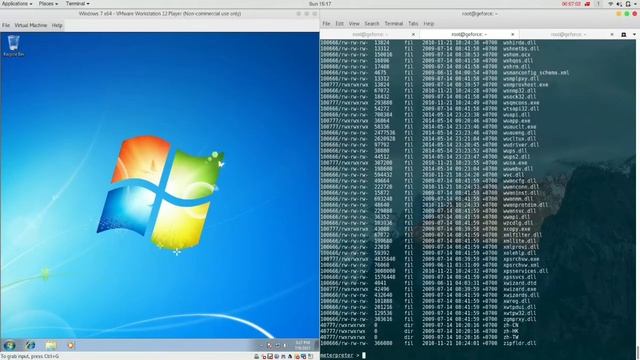This screenshot has width=640, height=360.
Task: Click the new terminal tab icon
Action: pyautogui.click(x=624, y=35)
